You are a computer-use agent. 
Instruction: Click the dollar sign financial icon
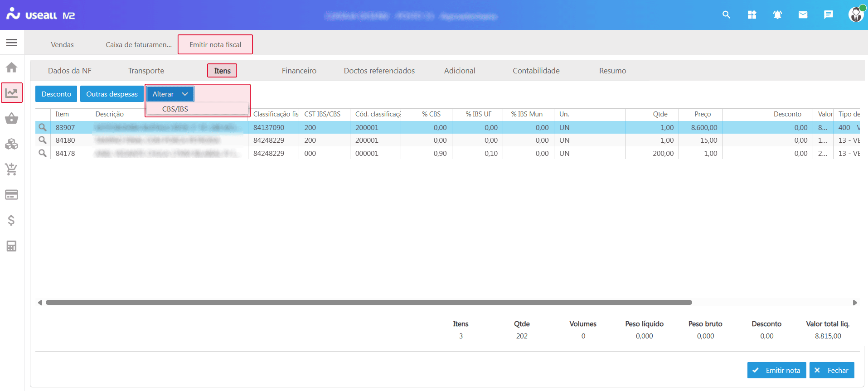[x=12, y=220]
